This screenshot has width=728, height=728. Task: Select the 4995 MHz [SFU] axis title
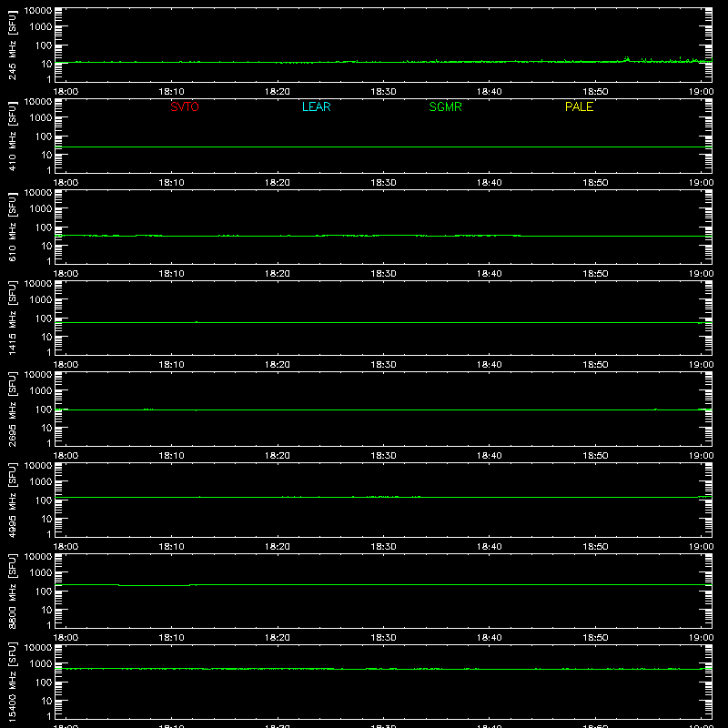coord(13,500)
